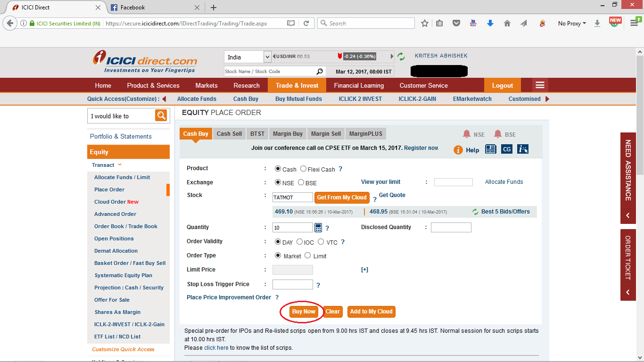Image resolution: width=644 pixels, height=362 pixels.
Task: Click the reload page icon in address bar
Action: (x=306, y=23)
